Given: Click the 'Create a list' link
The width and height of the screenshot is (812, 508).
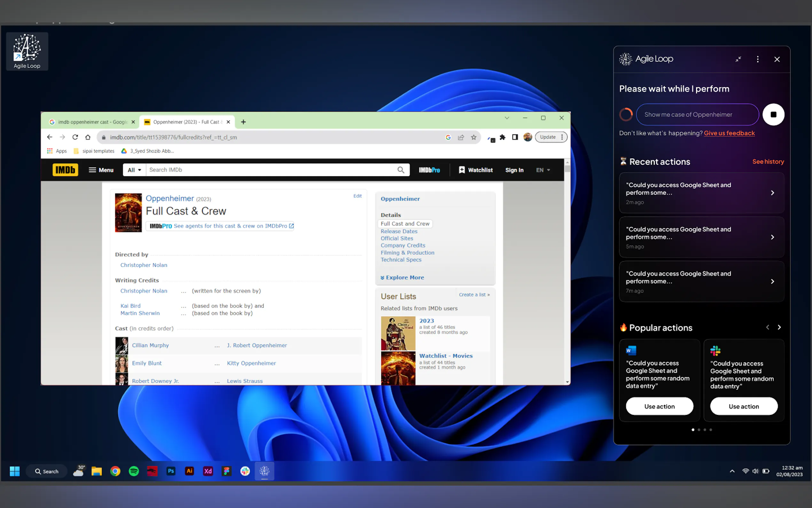Looking at the screenshot, I should (x=474, y=295).
